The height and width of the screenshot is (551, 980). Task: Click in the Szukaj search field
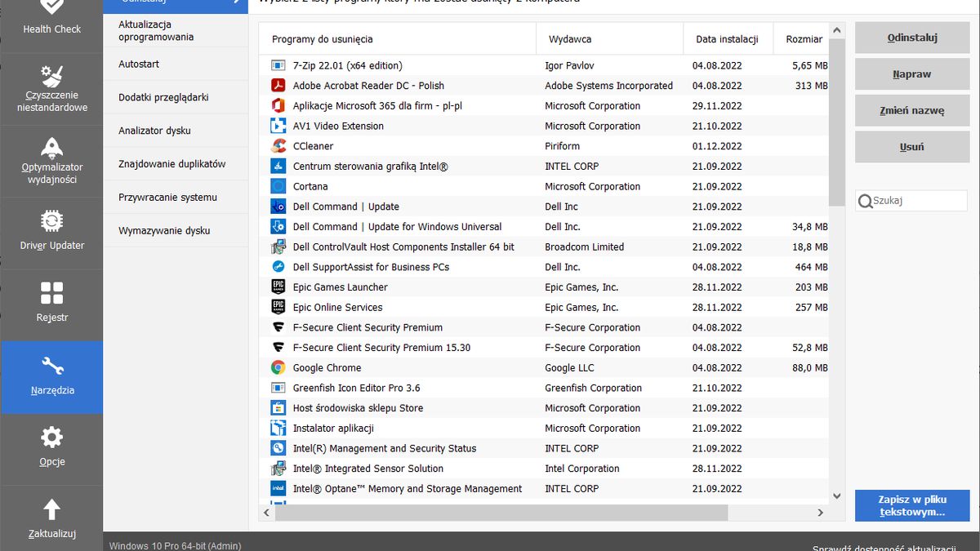pos(911,200)
